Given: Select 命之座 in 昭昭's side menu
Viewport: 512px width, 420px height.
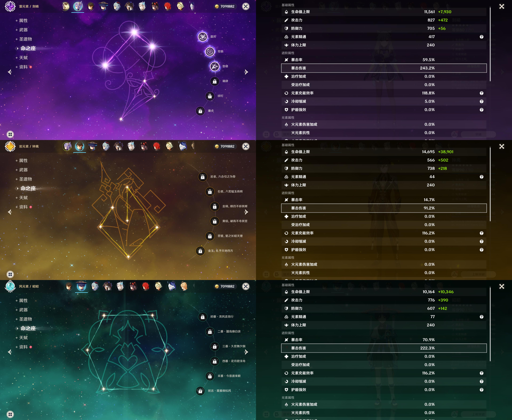Looking at the screenshot, I should (28, 328).
